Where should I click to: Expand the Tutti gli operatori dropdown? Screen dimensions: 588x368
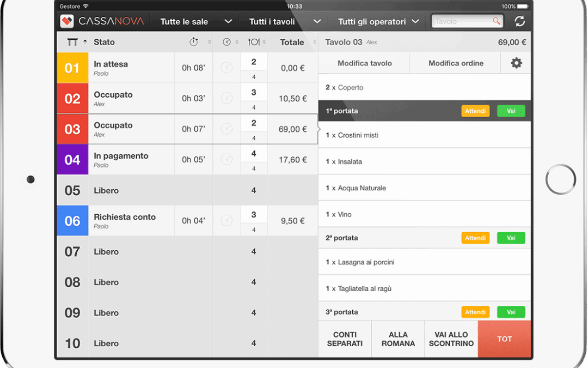point(378,22)
